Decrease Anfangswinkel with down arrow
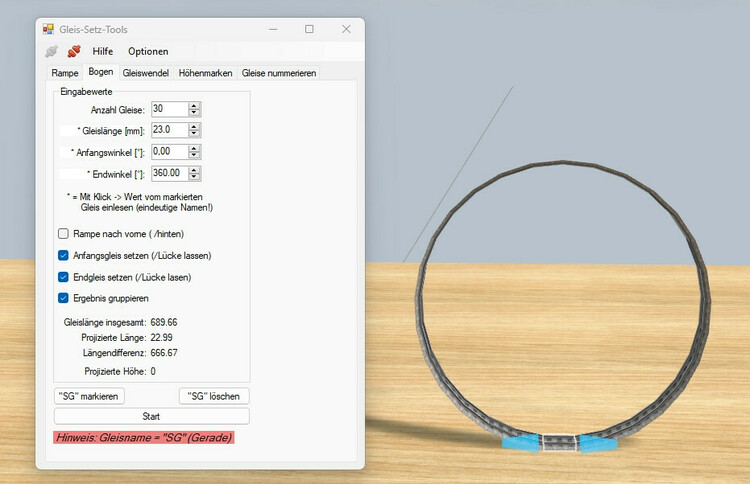750x484 pixels. (x=194, y=155)
